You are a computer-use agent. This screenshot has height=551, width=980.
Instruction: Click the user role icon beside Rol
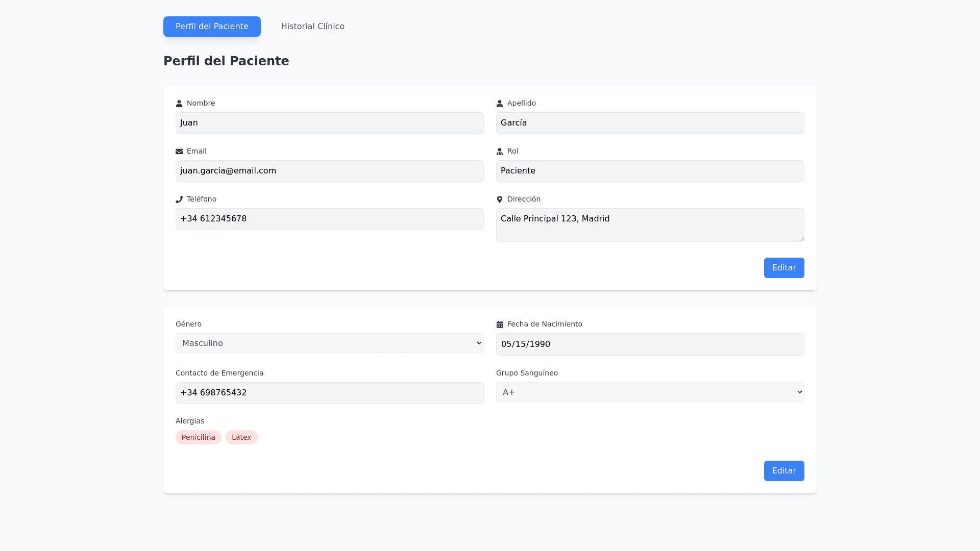[500, 152]
